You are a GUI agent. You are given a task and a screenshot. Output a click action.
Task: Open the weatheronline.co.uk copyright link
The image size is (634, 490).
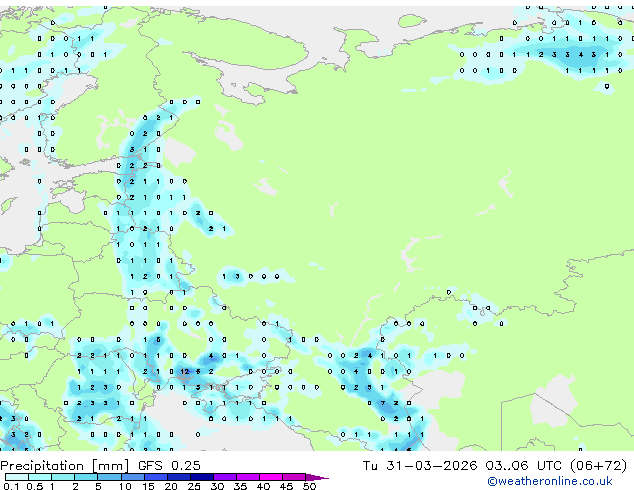(x=550, y=481)
